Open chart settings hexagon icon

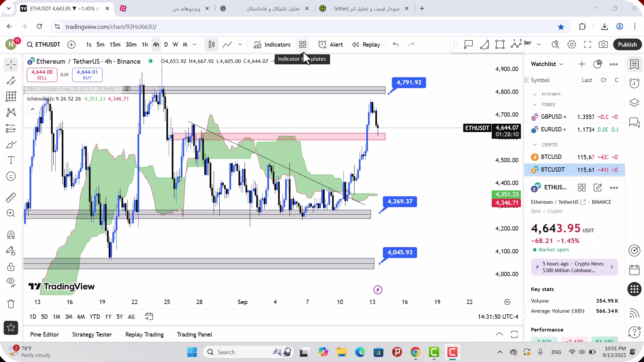click(572, 45)
